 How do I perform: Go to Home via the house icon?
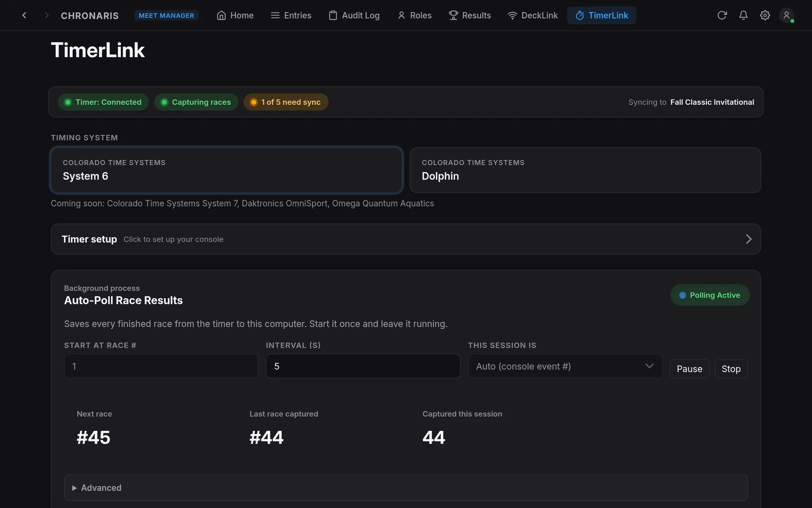click(221, 15)
